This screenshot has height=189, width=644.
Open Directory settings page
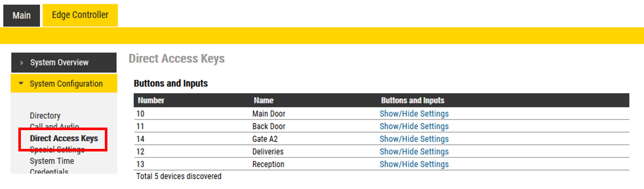click(x=45, y=116)
